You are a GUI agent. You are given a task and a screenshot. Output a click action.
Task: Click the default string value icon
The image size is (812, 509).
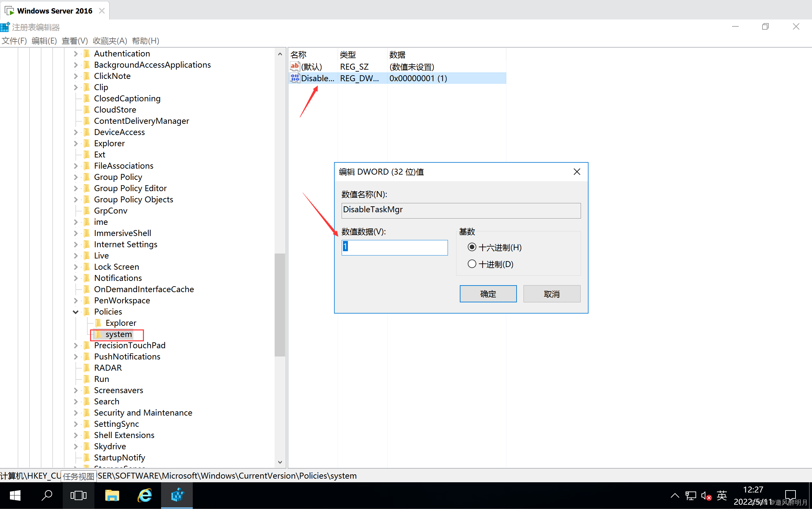click(x=295, y=67)
